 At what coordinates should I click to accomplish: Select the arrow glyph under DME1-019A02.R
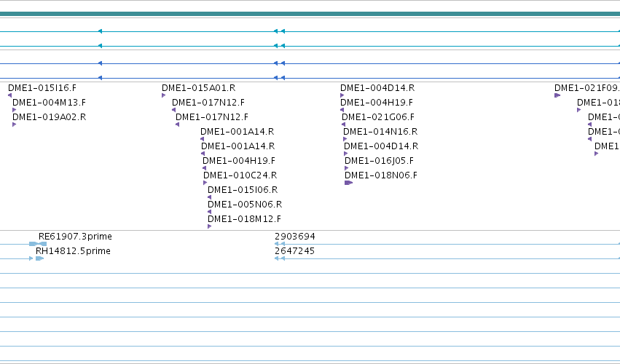point(15,124)
